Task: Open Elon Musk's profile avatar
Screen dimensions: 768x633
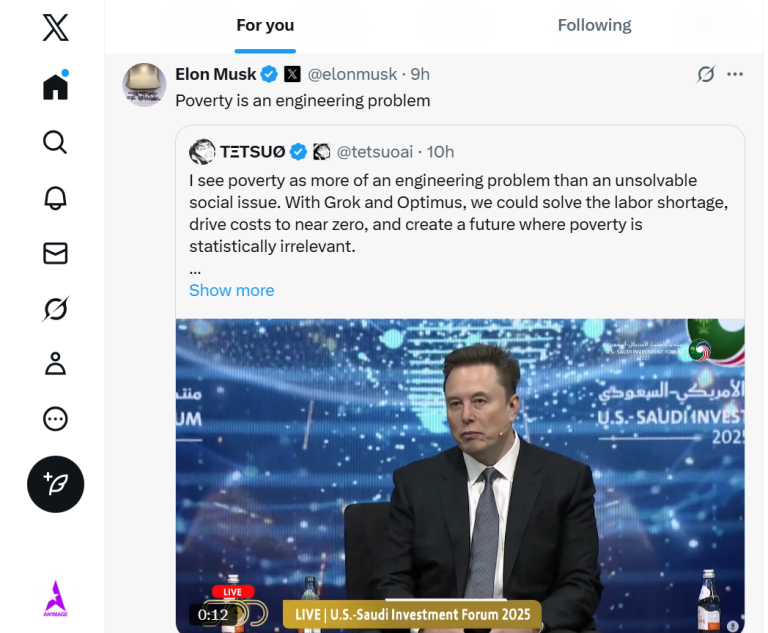Action: point(144,84)
